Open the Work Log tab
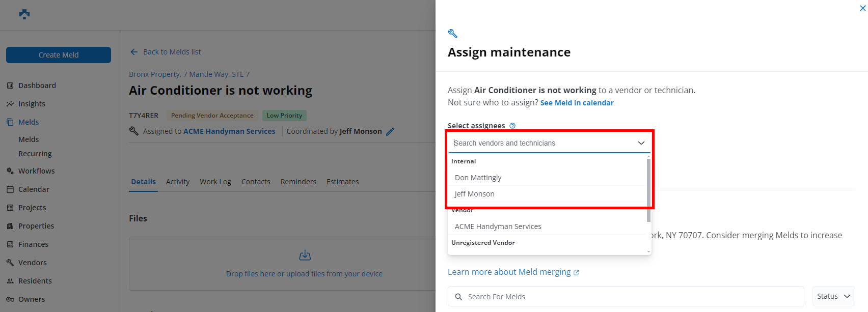This screenshot has width=868, height=312. 215,182
